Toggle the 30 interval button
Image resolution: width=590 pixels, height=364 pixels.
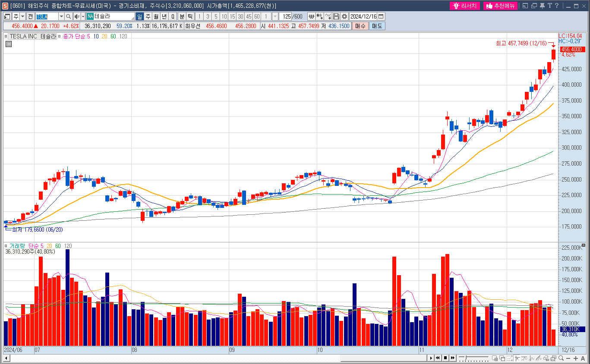pyautogui.click(x=240, y=16)
